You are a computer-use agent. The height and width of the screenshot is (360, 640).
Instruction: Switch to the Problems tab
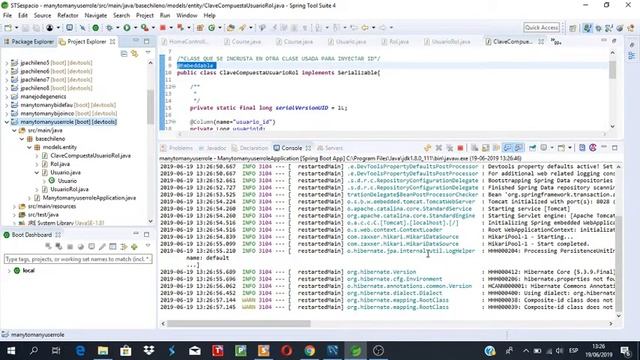[177, 148]
